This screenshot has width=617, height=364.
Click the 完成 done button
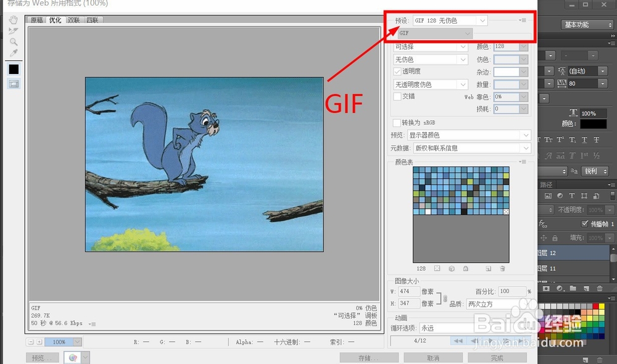tap(497, 358)
